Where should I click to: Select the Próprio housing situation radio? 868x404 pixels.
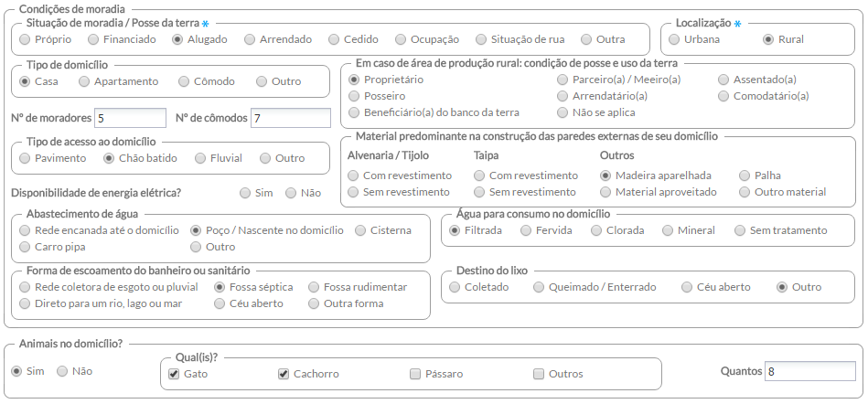click(x=25, y=40)
